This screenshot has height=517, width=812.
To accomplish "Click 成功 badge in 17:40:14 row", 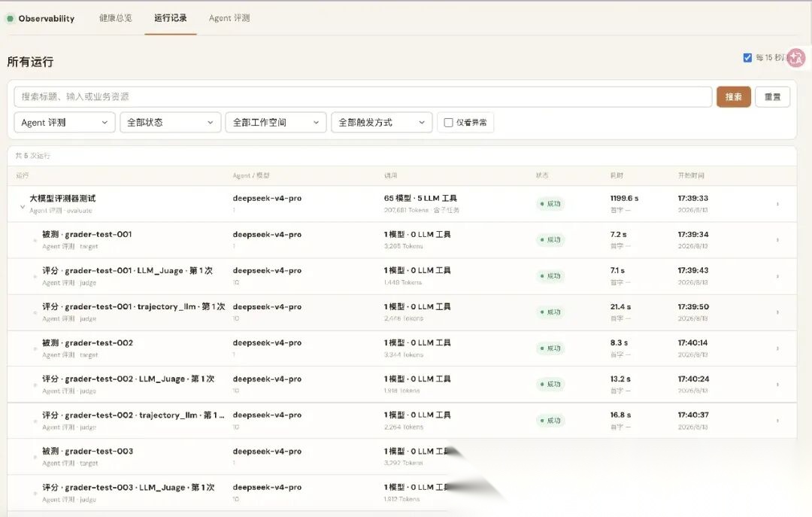I will tap(550, 348).
